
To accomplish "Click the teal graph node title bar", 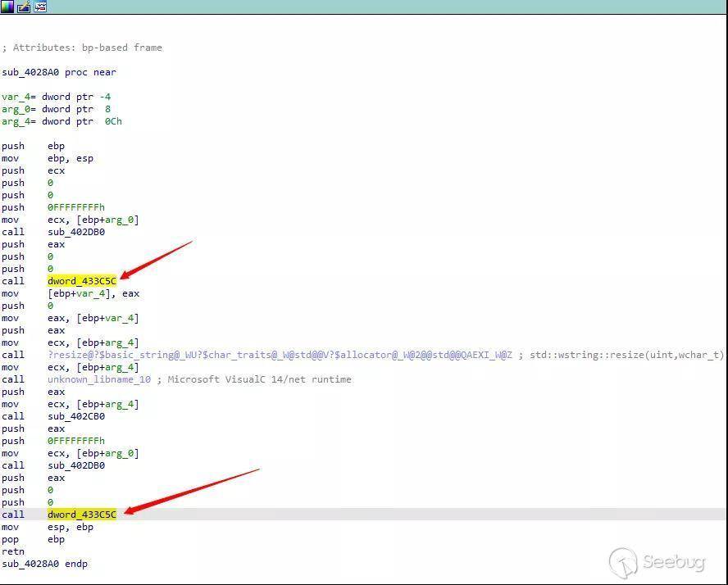I will click(364, 7).
